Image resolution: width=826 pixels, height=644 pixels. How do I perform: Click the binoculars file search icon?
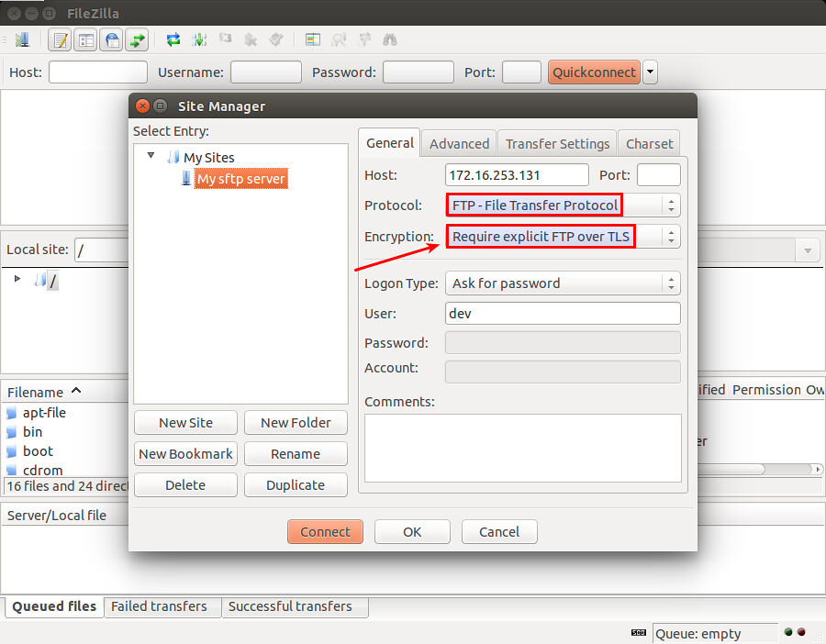click(x=390, y=39)
